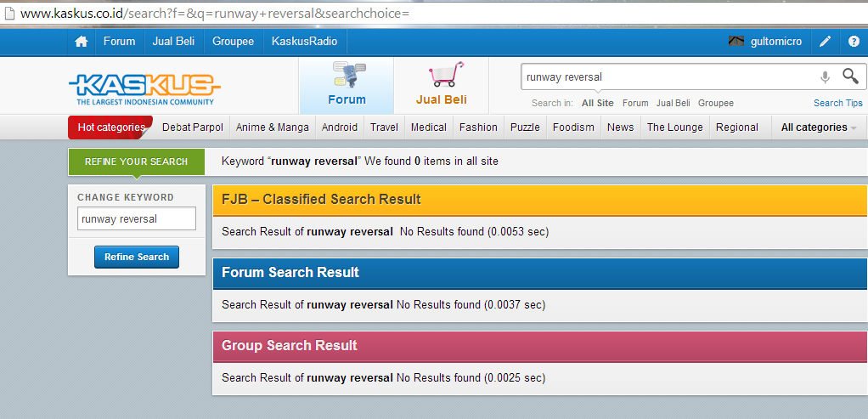Open the Medical category
This screenshot has height=419, width=868.
point(428,127)
